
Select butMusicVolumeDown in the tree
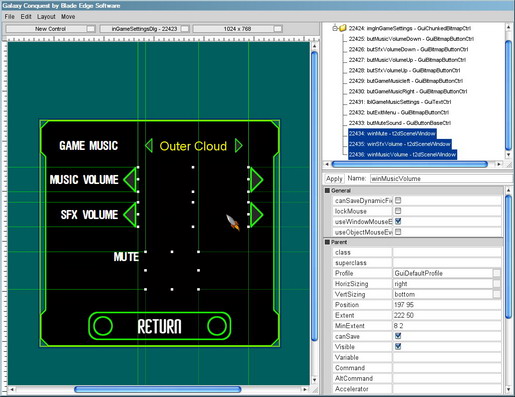[411, 39]
